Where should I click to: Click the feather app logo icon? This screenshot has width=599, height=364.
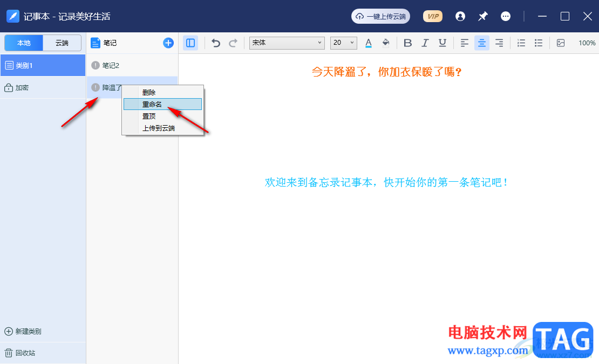tap(12, 16)
